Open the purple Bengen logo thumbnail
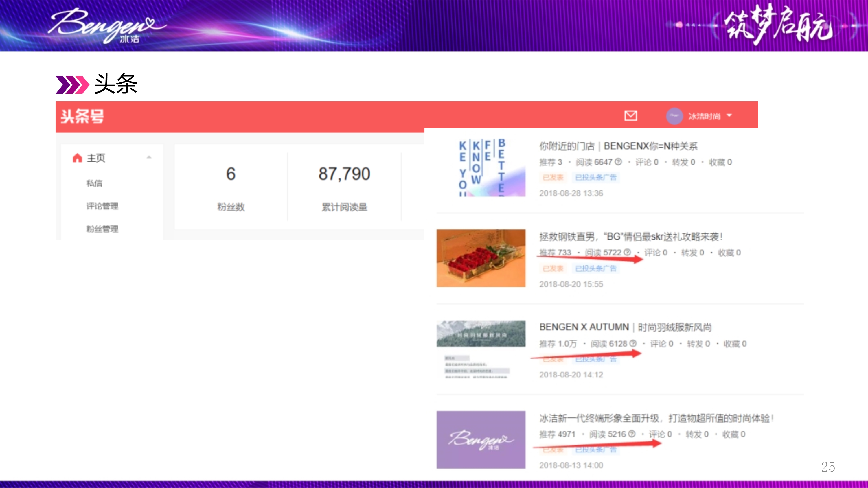The height and width of the screenshot is (488, 868). [481, 440]
